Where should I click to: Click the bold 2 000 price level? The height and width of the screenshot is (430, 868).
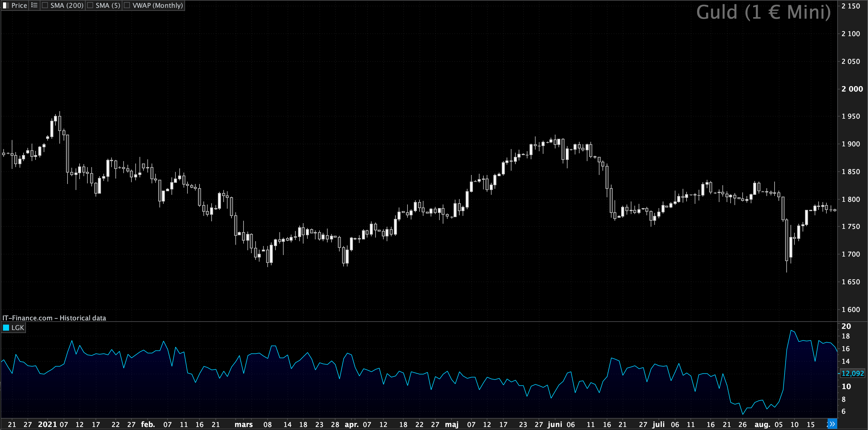pyautogui.click(x=852, y=89)
